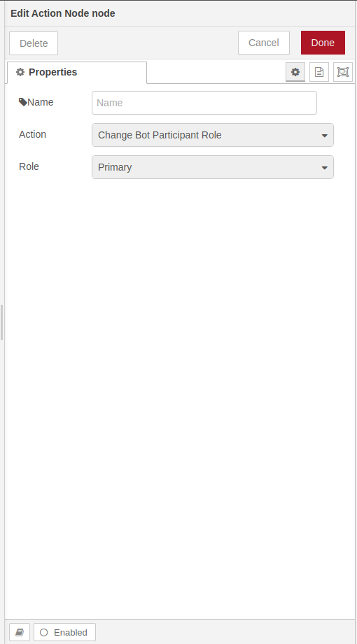Image resolution: width=357 pixels, height=644 pixels.
Task: Cancel editing the Action Node
Action: click(264, 43)
